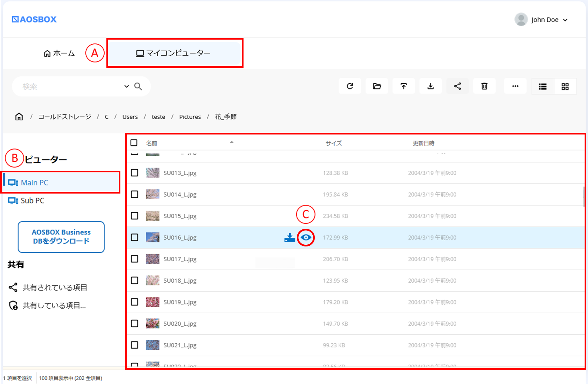Image resolution: width=588 pixels, height=384 pixels.
Task: Click the file list vertical scrollbar
Action: pos(584,196)
